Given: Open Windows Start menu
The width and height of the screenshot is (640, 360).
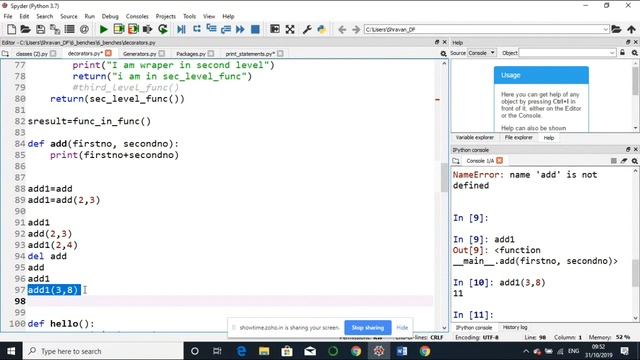Looking at the screenshot, I should tap(11, 351).
